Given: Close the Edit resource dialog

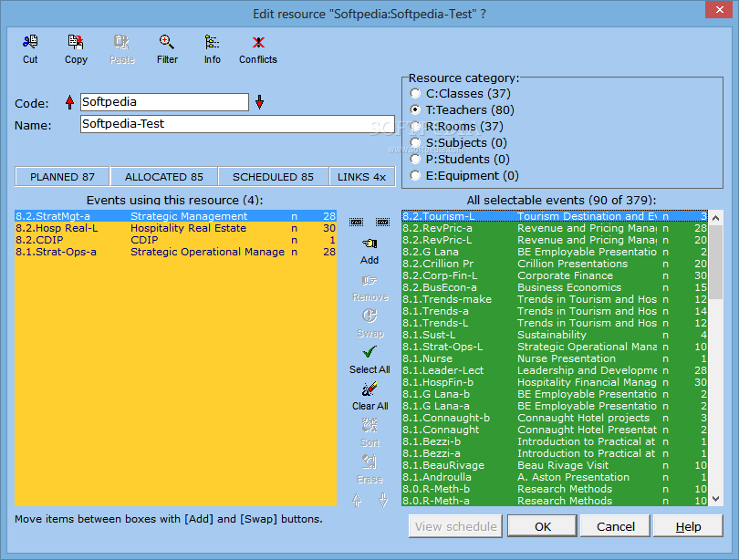Looking at the screenshot, I should point(719,9).
